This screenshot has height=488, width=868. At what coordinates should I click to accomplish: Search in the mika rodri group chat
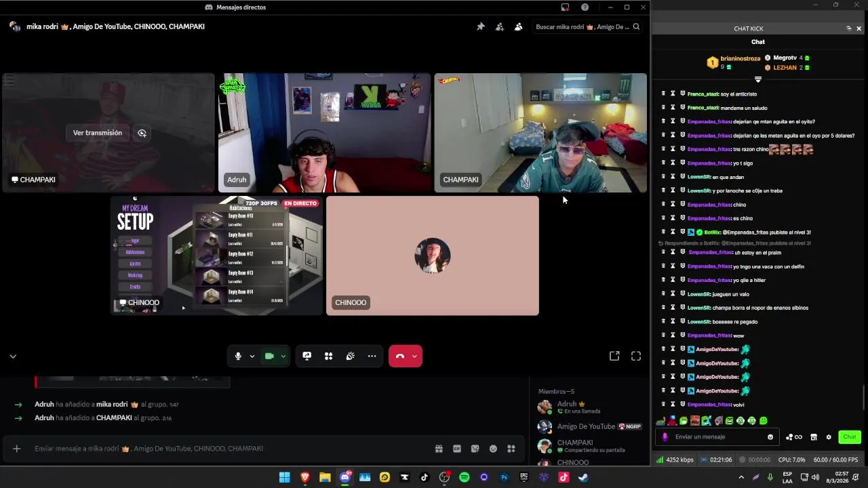coord(587,26)
